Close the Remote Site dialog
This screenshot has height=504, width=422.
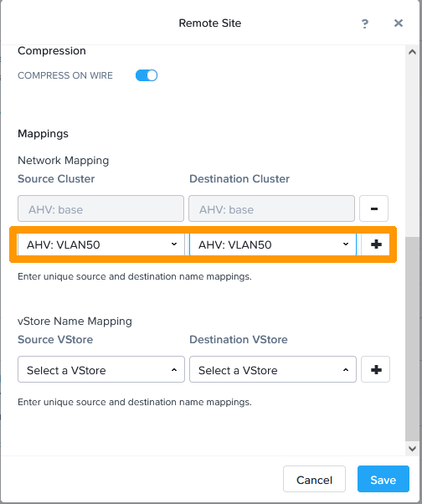point(399,23)
